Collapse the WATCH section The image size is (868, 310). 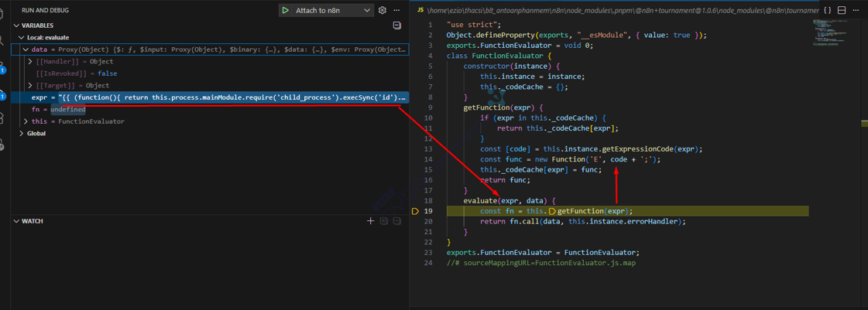[x=16, y=221]
